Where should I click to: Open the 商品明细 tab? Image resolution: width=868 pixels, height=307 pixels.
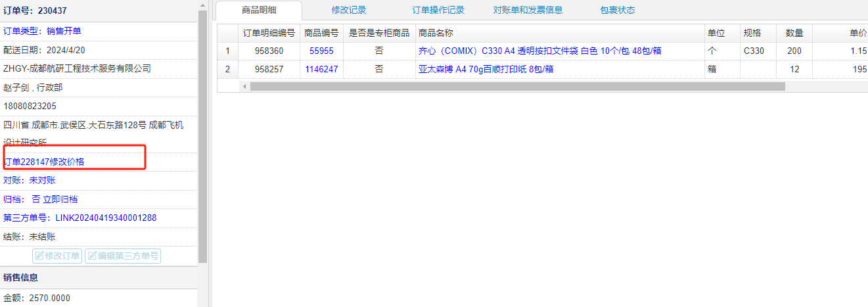point(260,10)
